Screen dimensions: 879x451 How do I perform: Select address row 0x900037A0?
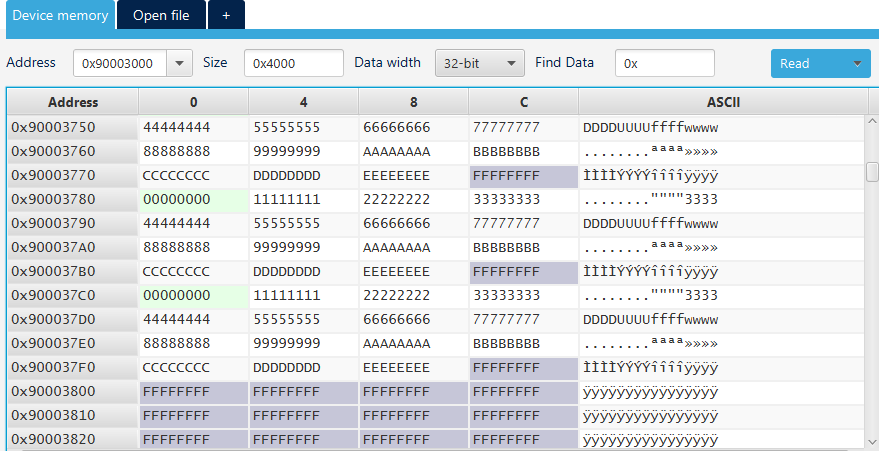[x=73, y=248]
